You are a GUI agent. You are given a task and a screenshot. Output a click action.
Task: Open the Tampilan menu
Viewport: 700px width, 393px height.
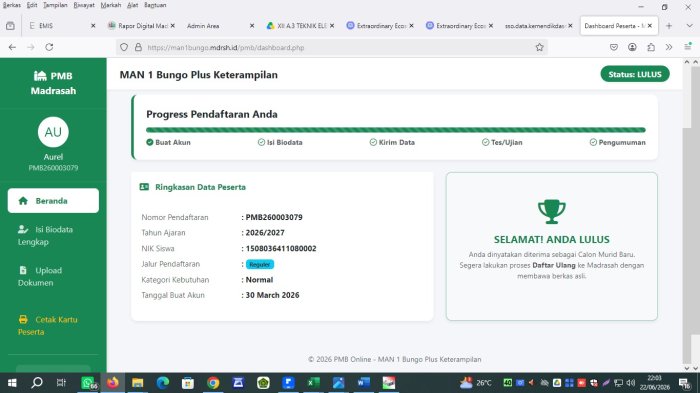click(55, 5)
